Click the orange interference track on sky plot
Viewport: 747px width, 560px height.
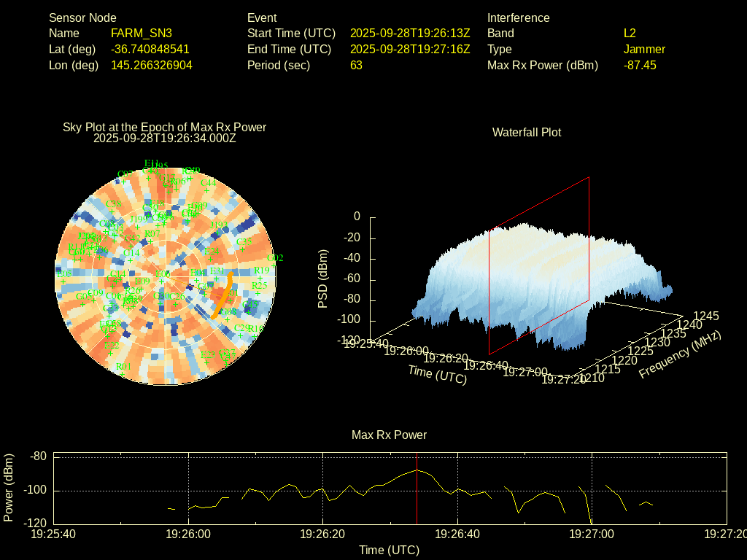[225, 294]
